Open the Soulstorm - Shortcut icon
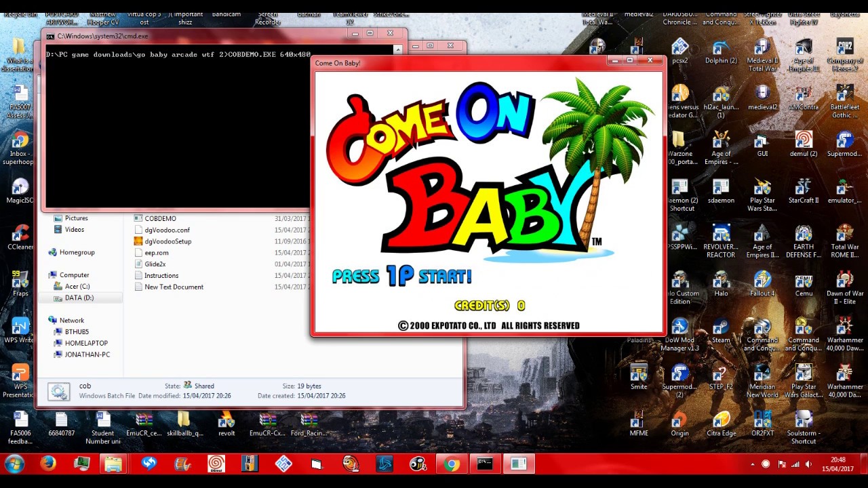 (804, 428)
